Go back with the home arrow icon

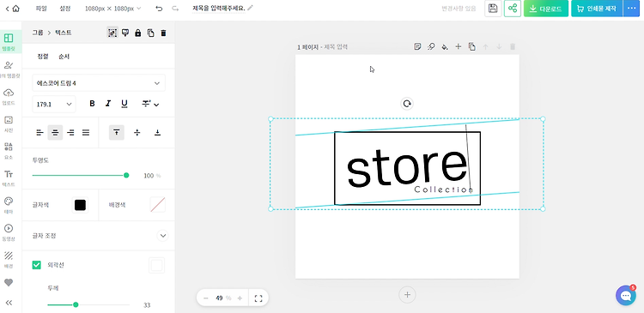[x=12, y=9]
